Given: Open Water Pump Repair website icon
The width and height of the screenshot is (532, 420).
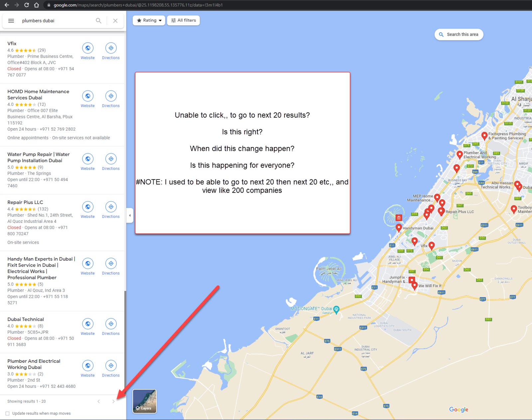Looking at the screenshot, I should [88, 159].
